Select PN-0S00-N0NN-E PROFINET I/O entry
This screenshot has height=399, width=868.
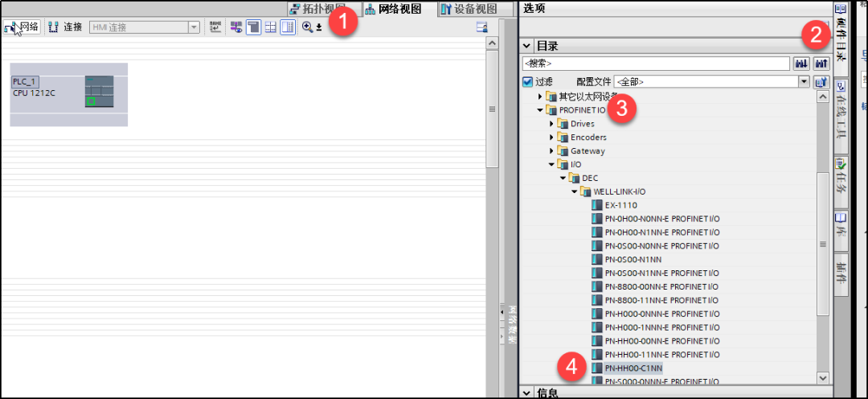[662, 245]
